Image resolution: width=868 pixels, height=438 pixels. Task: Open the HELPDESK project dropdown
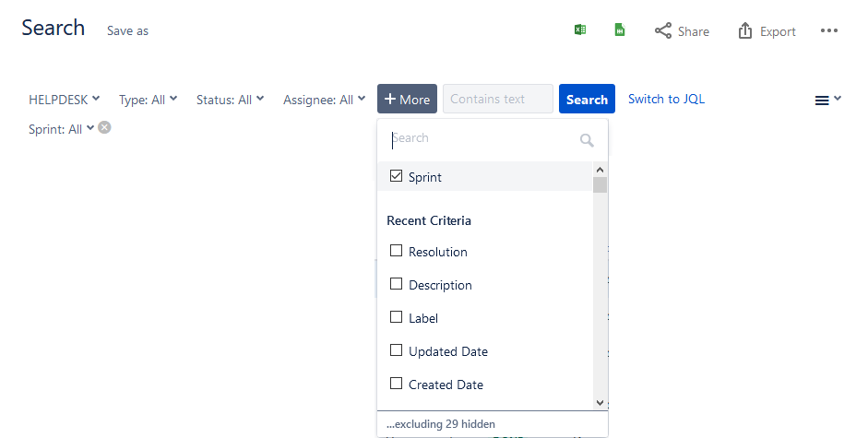click(65, 100)
